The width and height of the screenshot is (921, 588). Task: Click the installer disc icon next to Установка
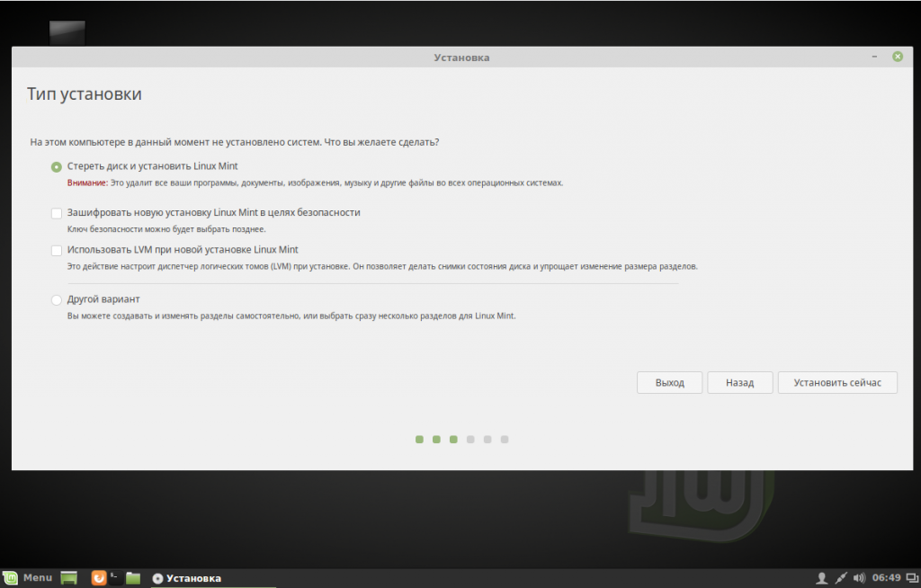click(159, 578)
